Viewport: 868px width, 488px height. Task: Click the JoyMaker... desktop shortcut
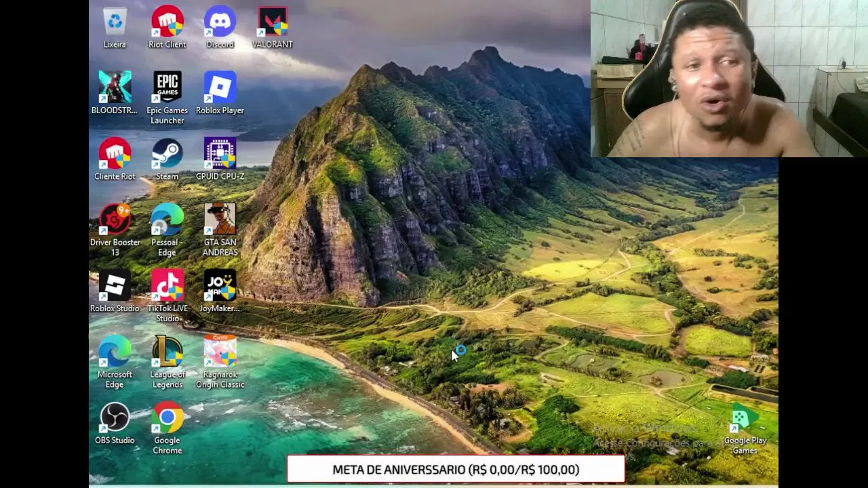[220, 291]
